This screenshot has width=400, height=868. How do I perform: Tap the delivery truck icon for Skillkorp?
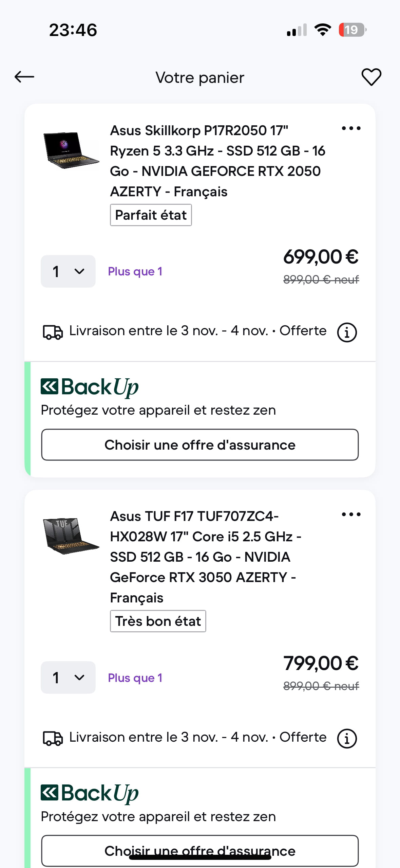(53, 332)
